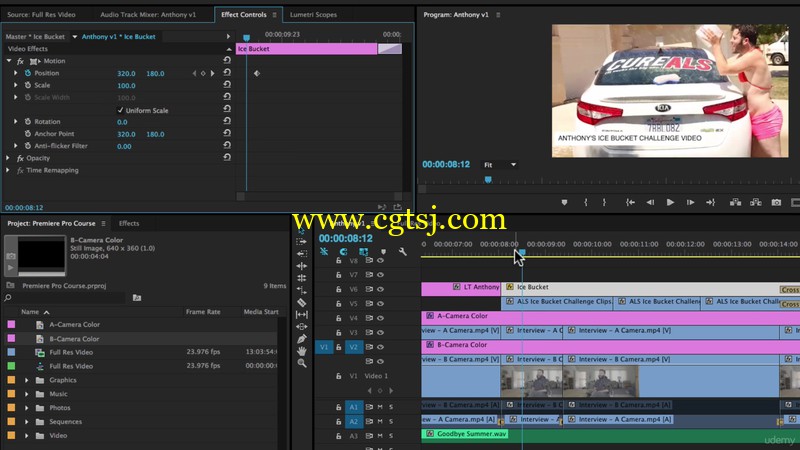Expand the Rotation parameter
The image size is (800, 450).
point(15,121)
